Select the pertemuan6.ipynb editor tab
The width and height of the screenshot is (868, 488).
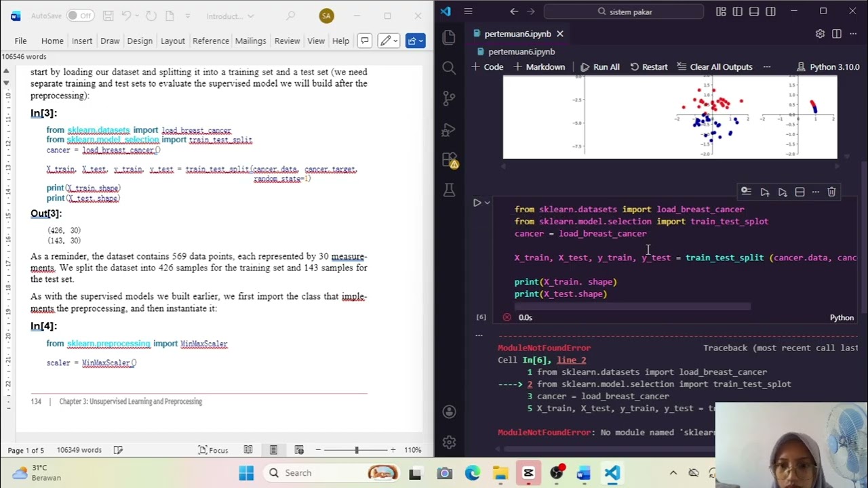(517, 34)
